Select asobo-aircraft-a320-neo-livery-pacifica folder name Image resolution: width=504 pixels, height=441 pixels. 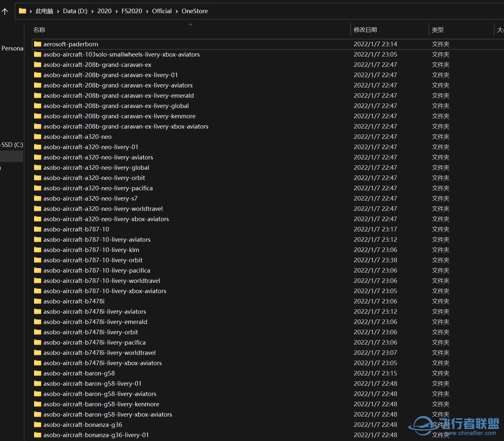coord(98,188)
